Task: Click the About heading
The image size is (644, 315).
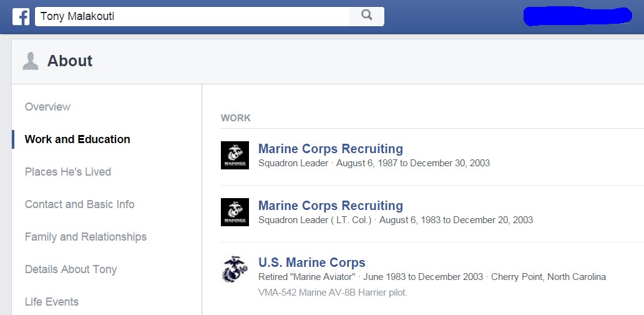Action: click(70, 61)
